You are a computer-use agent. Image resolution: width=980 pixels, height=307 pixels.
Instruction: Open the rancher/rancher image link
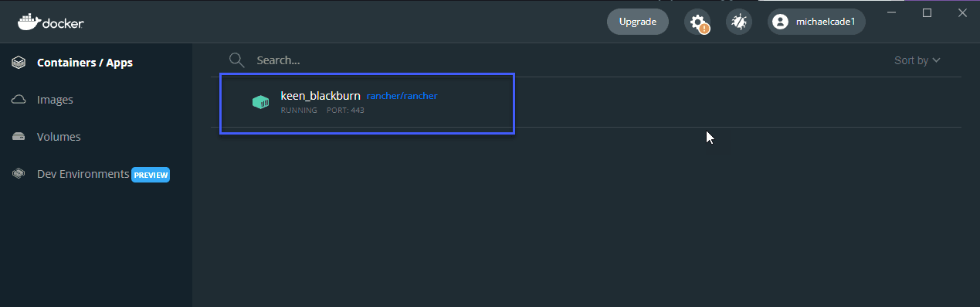pos(402,96)
